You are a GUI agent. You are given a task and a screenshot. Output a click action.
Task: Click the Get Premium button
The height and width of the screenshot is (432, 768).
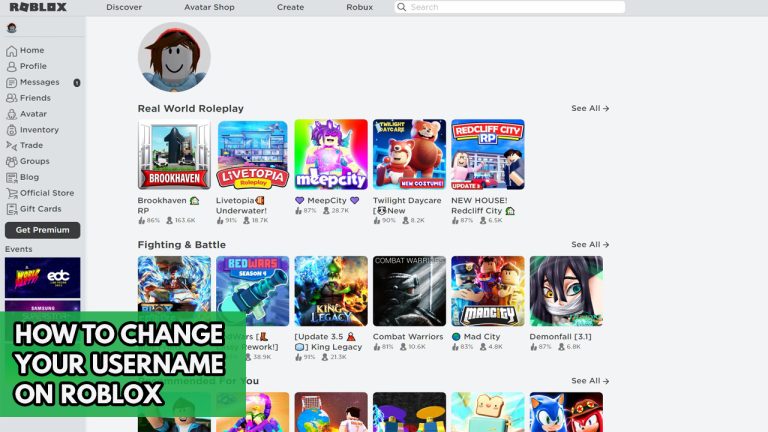pyautogui.click(x=43, y=230)
